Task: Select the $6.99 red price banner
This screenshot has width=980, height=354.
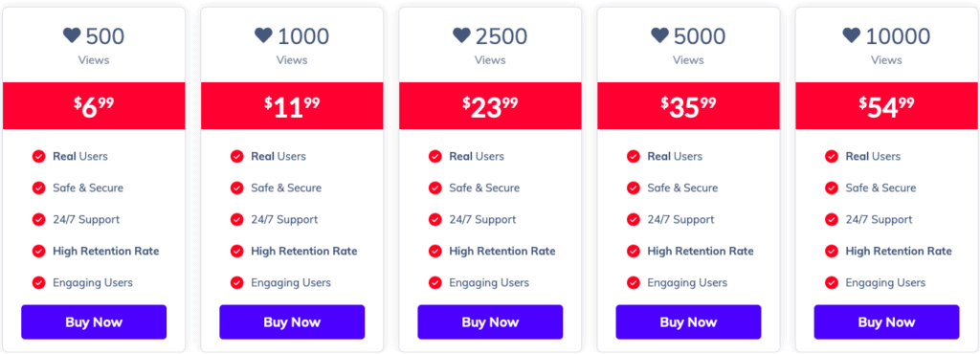Action: (x=94, y=105)
